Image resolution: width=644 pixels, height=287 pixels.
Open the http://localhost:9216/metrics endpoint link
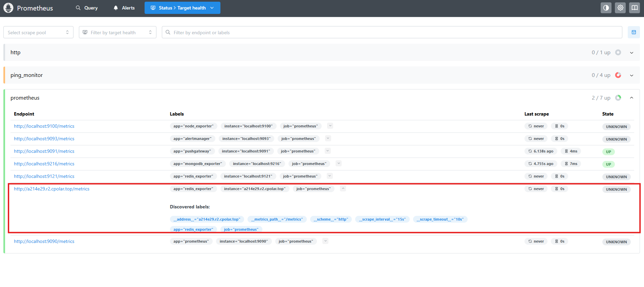(44, 164)
